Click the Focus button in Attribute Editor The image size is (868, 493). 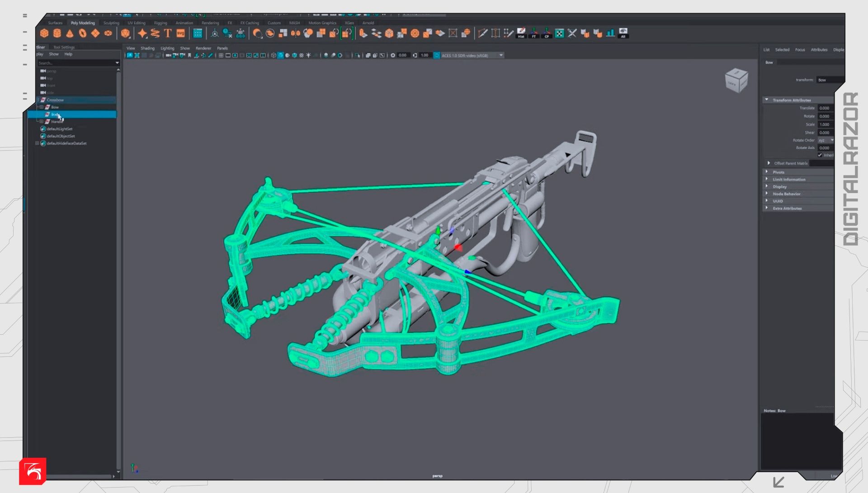click(800, 50)
